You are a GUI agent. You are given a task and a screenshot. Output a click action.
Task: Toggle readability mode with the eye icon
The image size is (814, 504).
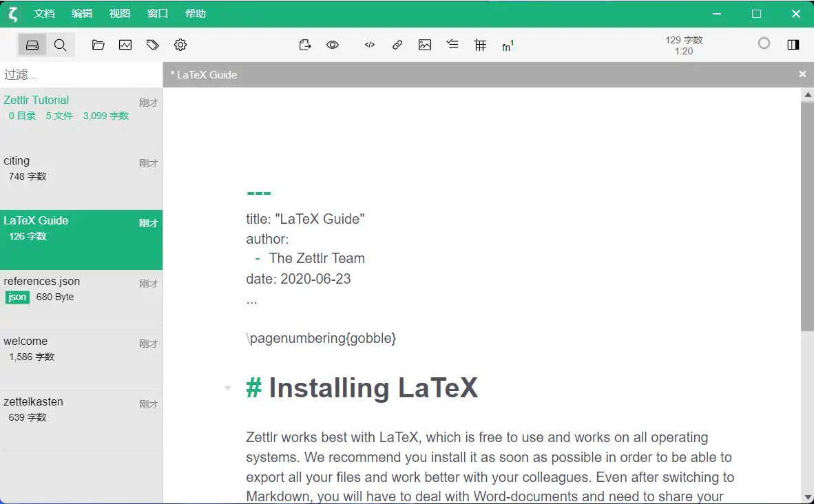[x=332, y=45]
